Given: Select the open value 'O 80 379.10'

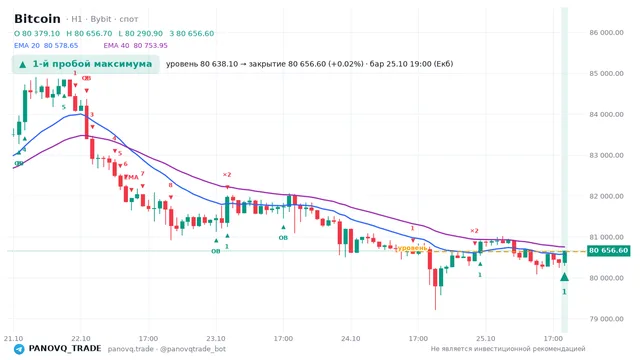Looking at the screenshot, I should (37, 33).
